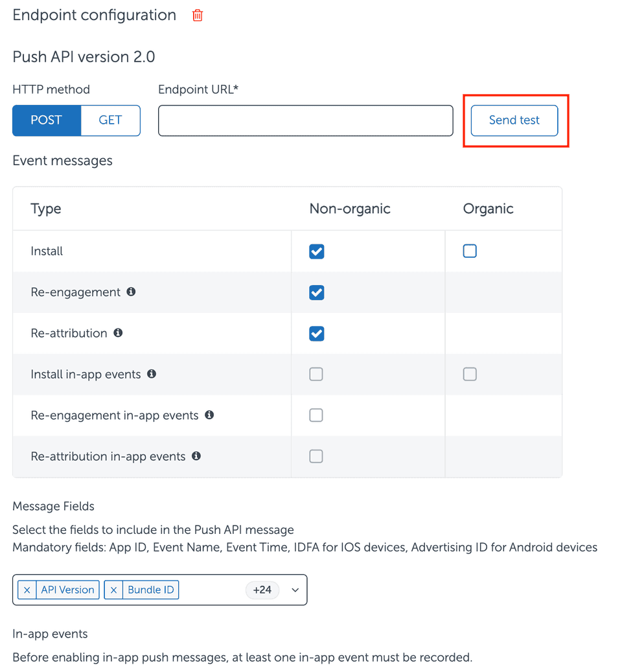Image resolution: width=622 pixels, height=672 pixels.
Task: Click the Endpoint URL input field
Action: click(305, 121)
